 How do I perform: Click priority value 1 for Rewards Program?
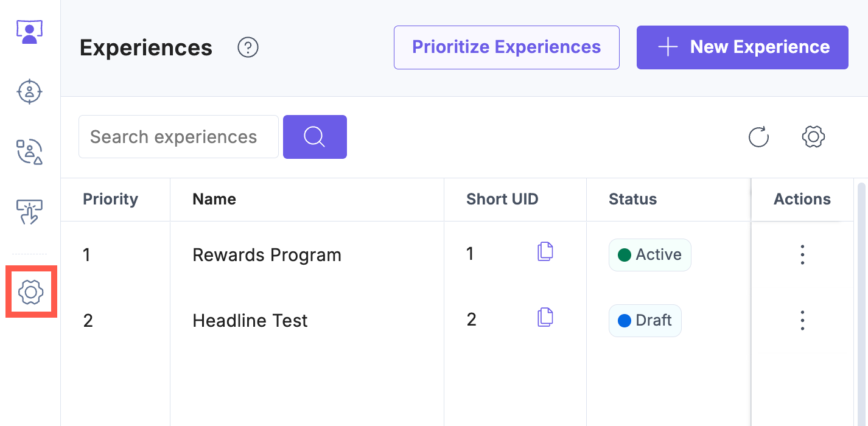(86, 255)
